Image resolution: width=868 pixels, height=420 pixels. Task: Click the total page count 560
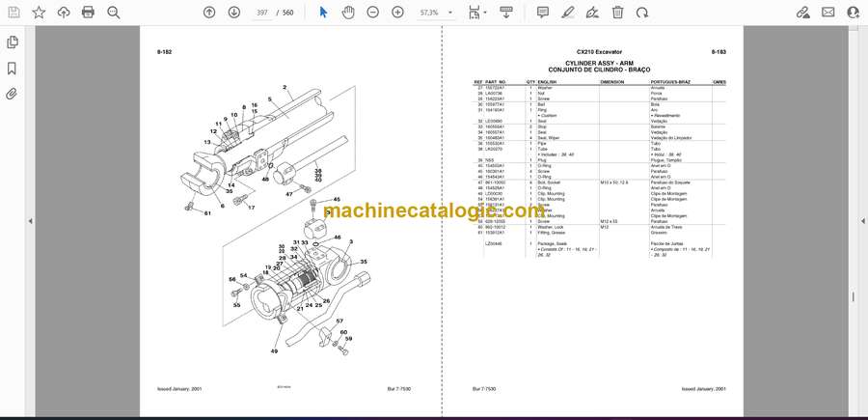click(287, 13)
